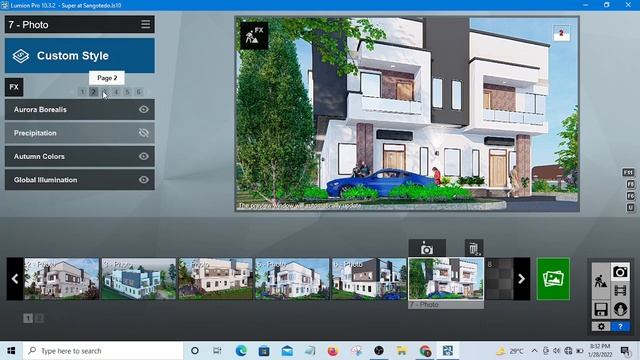Viewport: 640px width, 360px height.
Task: Click the green render photo set button
Action: (553, 279)
